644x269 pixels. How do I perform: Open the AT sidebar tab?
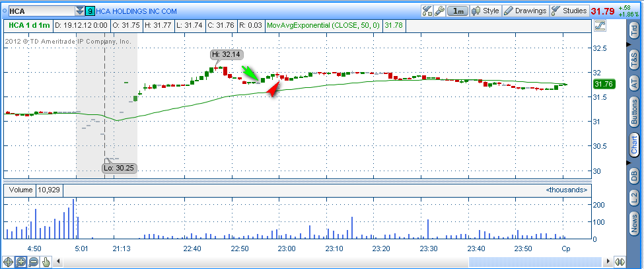coord(634,84)
